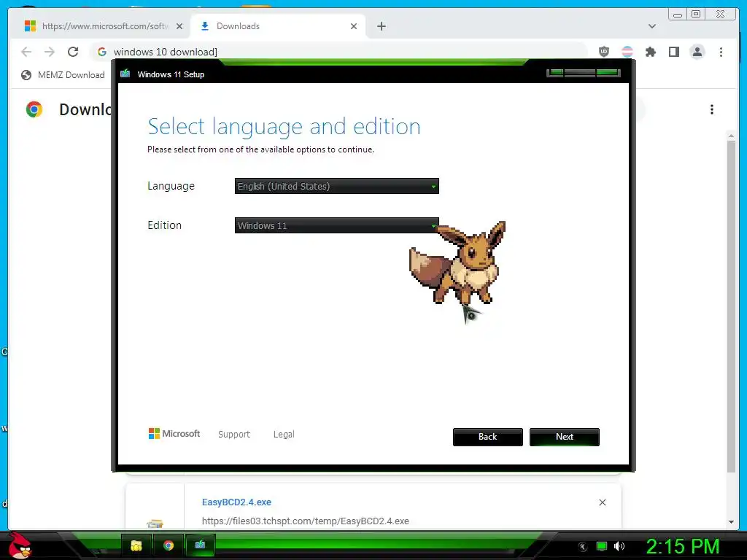Reload the Chrome page
The image size is (747, 560).
[73, 52]
